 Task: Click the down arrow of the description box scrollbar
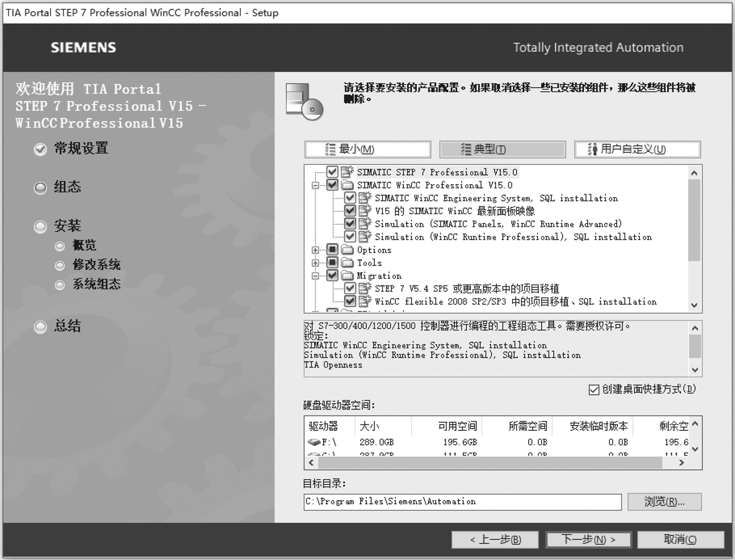695,370
